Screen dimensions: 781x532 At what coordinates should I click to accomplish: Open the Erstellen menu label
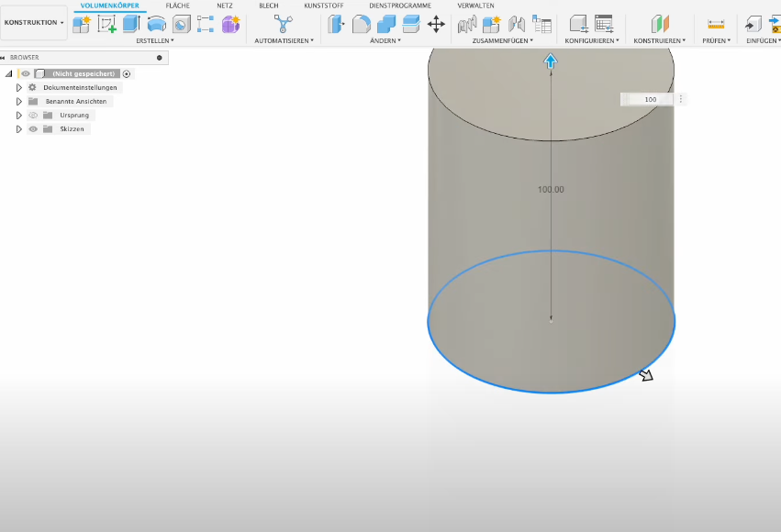click(x=154, y=40)
